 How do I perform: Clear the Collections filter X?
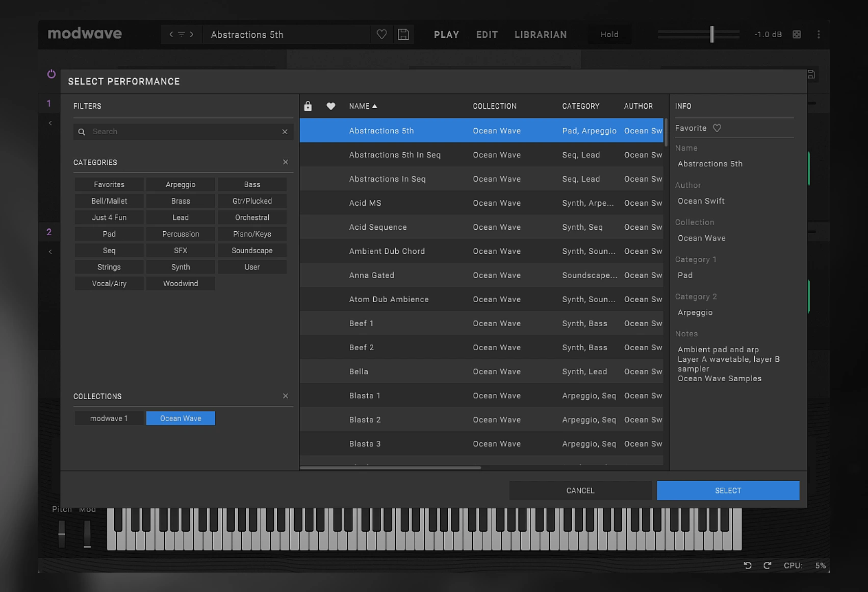[285, 396]
